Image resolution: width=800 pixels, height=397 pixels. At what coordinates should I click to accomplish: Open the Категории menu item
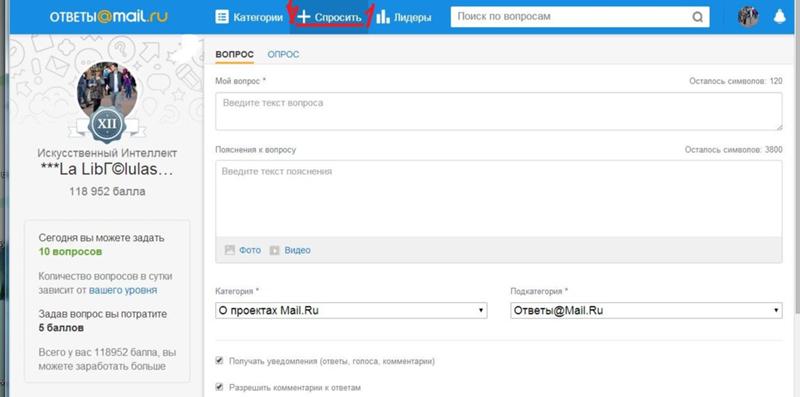[248, 17]
